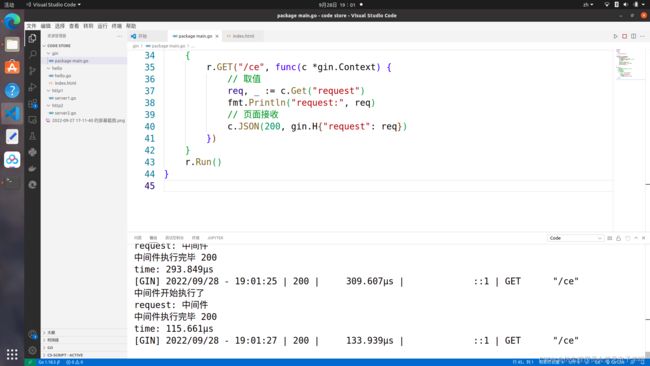650x366 pixels.
Task: Open Explorer panel more actions ellipsis
Action: click(x=119, y=36)
